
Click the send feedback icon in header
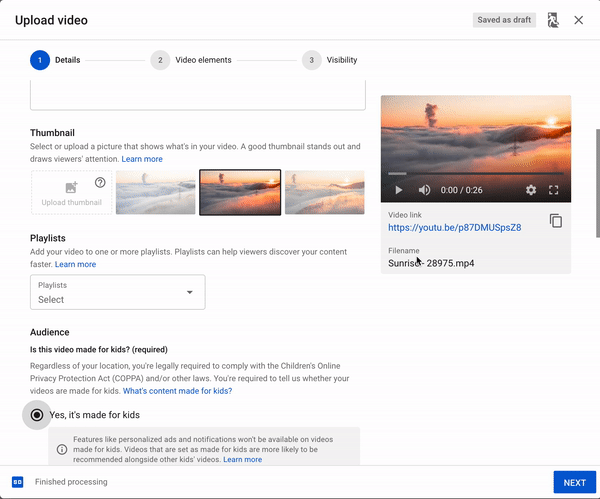553,20
